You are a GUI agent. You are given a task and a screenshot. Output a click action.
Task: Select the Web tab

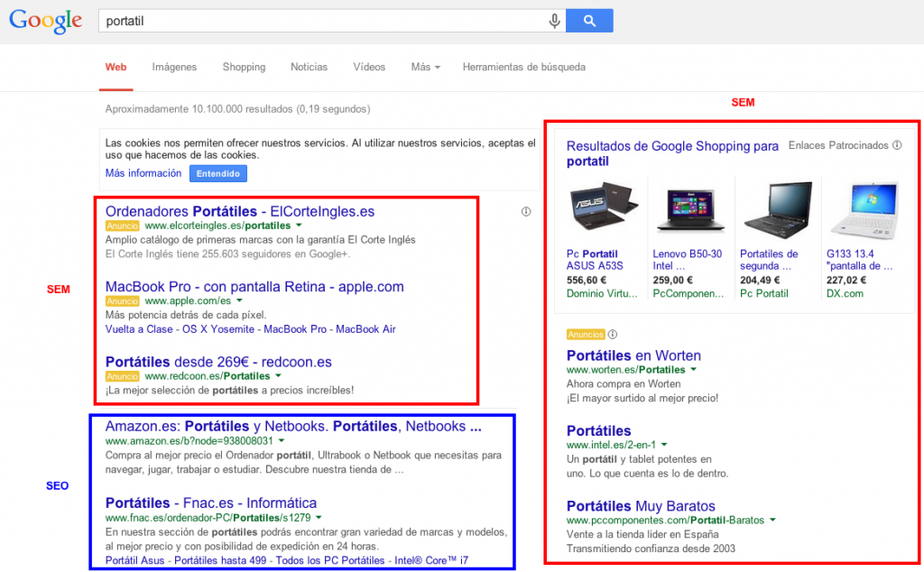coord(116,67)
